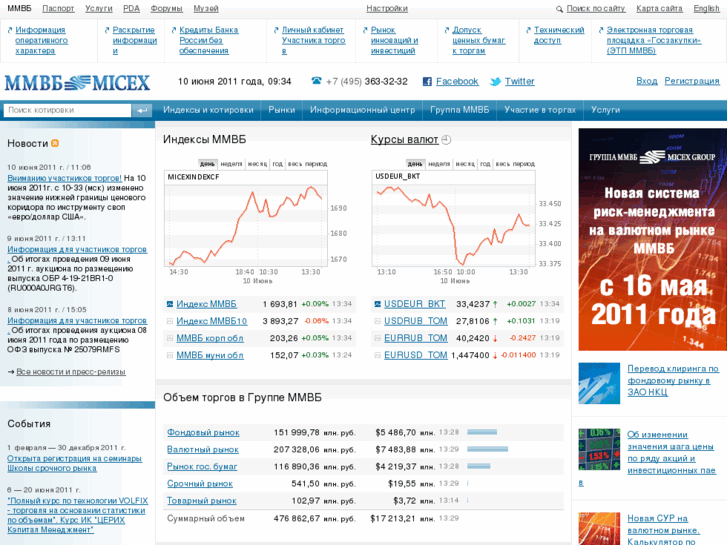
Task: Click the news RSS feed icon
Action: 55,143
